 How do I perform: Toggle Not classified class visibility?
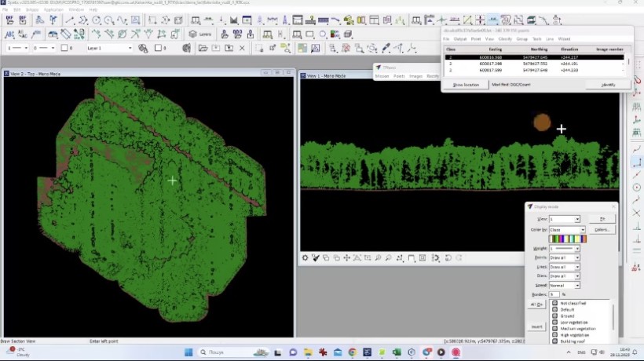point(554,303)
